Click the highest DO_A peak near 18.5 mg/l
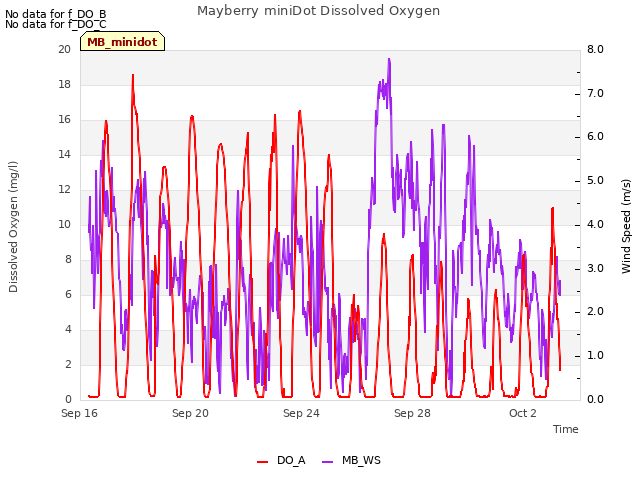The width and height of the screenshot is (640, 480). pos(133,76)
